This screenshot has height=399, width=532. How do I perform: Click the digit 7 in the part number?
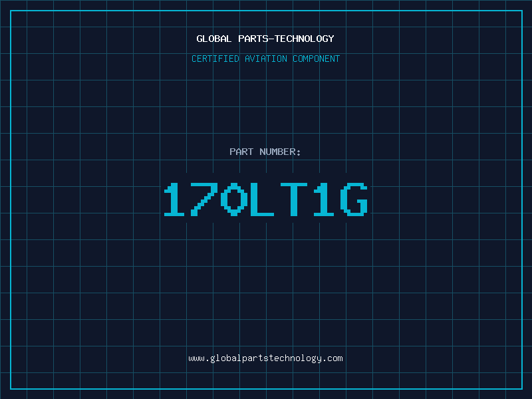204,199
